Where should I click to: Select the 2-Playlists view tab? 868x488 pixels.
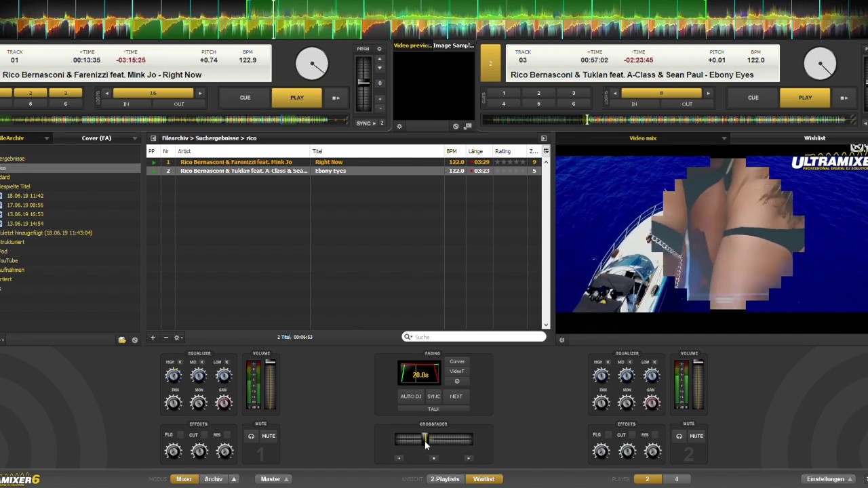click(x=445, y=479)
